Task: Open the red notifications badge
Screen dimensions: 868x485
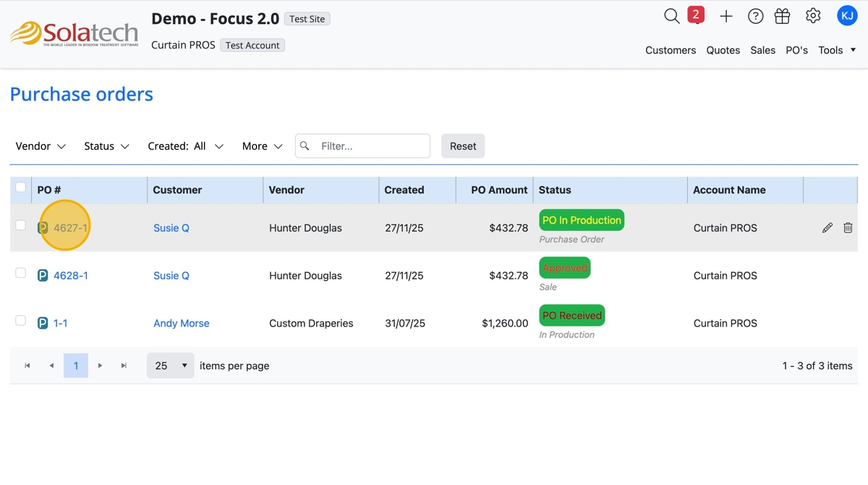Action: (696, 14)
